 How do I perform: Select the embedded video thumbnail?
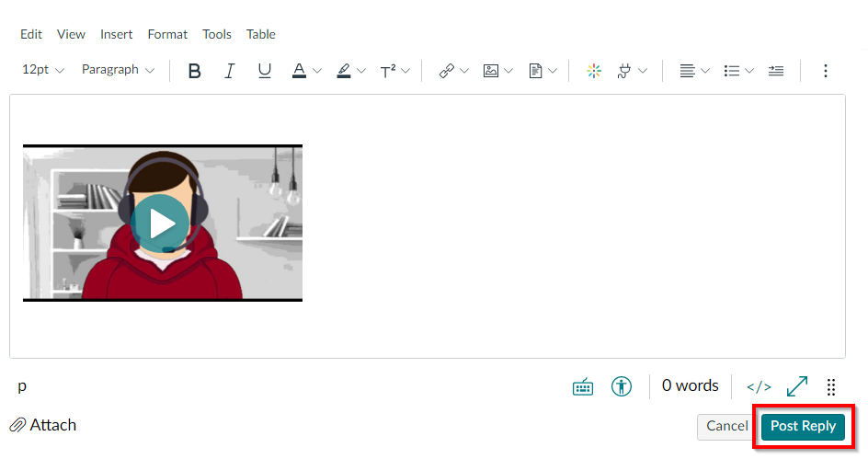[163, 224]
